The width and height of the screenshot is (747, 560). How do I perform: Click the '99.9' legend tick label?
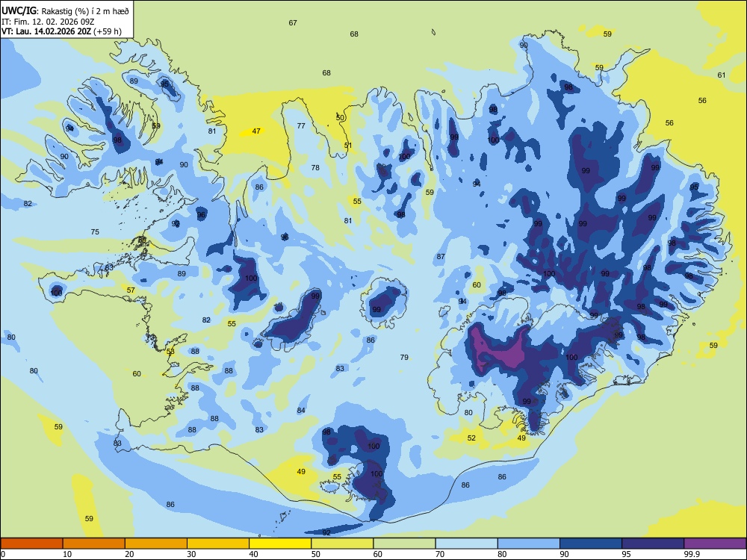(692, 554)
